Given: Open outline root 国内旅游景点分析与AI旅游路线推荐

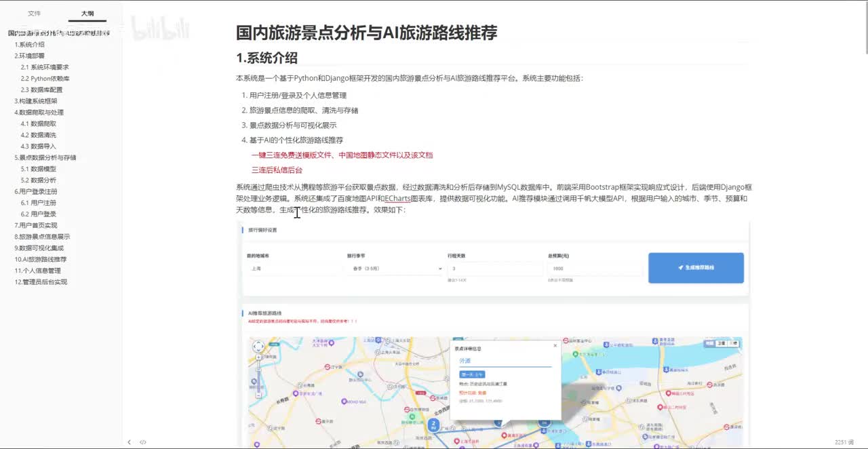Looking at the screenshot, I should (59, 33).
